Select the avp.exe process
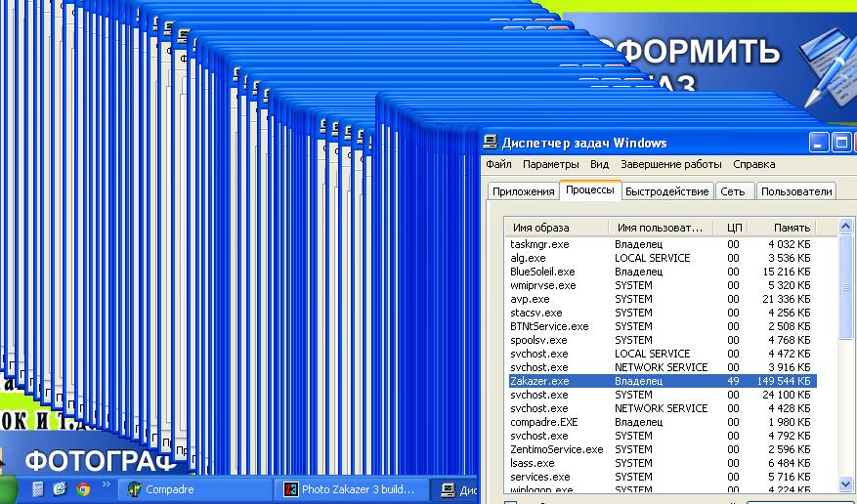The height and width of the screenshot is (504, 857). pyautogui.click(x=663, y=299)
